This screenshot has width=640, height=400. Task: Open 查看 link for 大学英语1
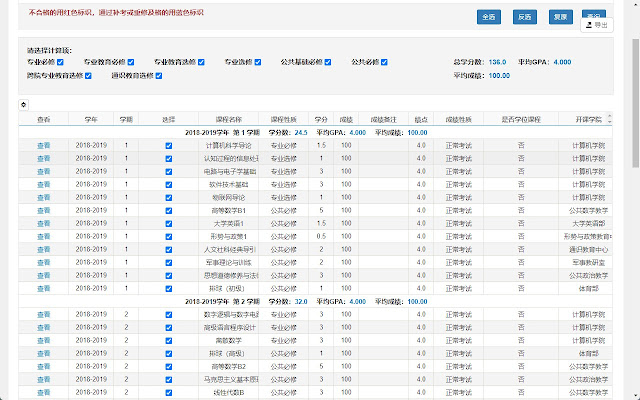44,223
